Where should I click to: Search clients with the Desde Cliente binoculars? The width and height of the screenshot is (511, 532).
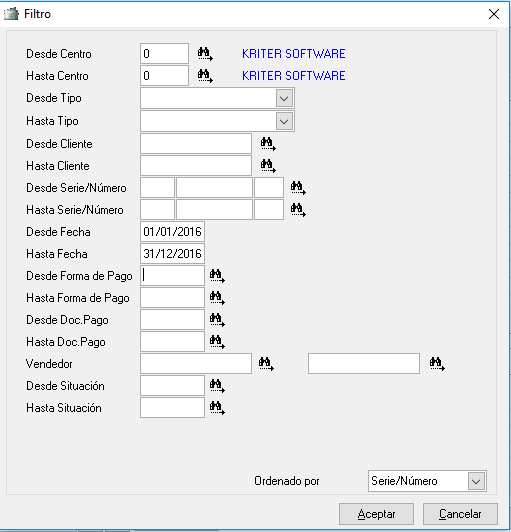point(268,144)
